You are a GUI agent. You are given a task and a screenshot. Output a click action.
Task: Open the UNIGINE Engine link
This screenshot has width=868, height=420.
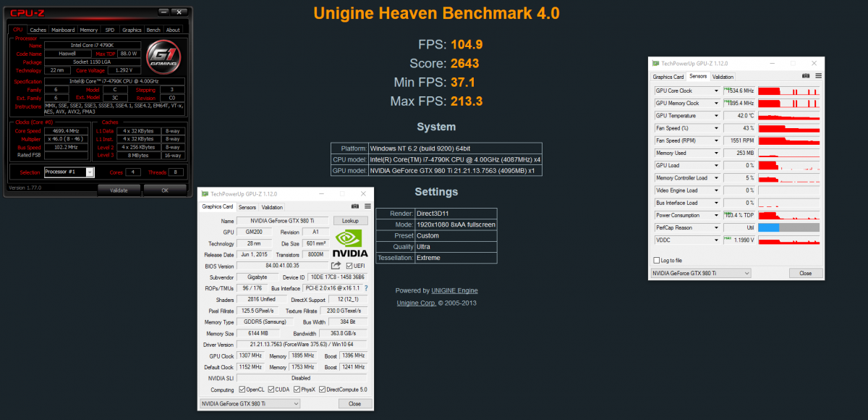tap(454, 290)
